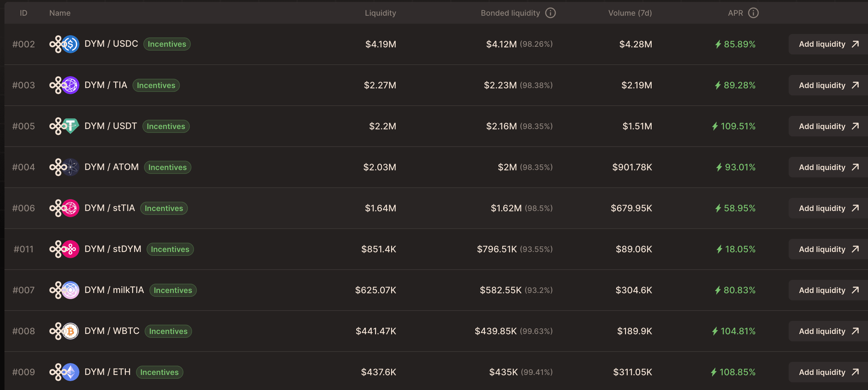Click Incentives badge on DYM / TIA row
Screen dimensions: 868x390
[x=156, y=85]
